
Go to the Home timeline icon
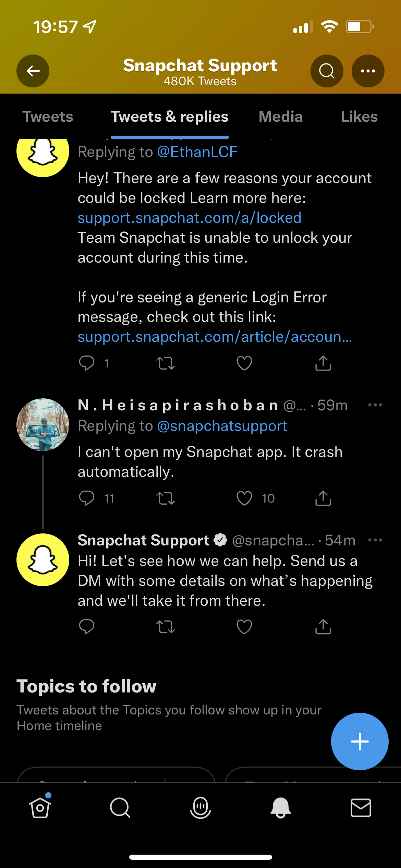pos(40,808)
